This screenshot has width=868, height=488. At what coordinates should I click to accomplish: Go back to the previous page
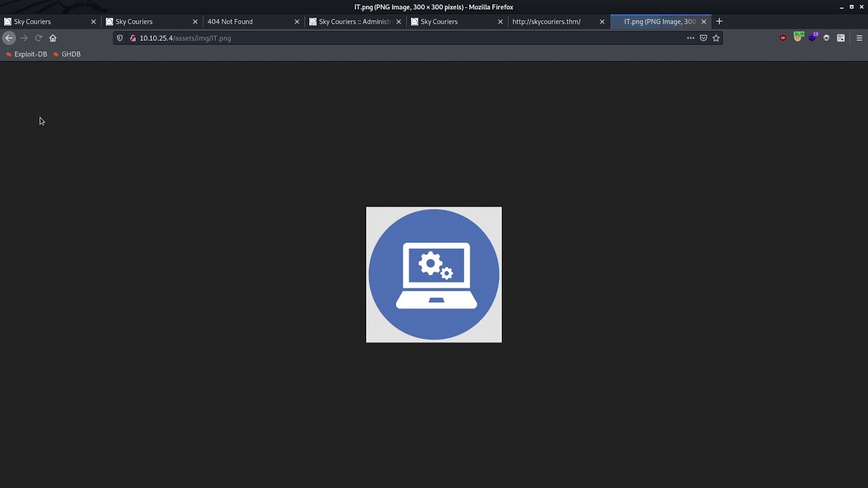(9, 38)
